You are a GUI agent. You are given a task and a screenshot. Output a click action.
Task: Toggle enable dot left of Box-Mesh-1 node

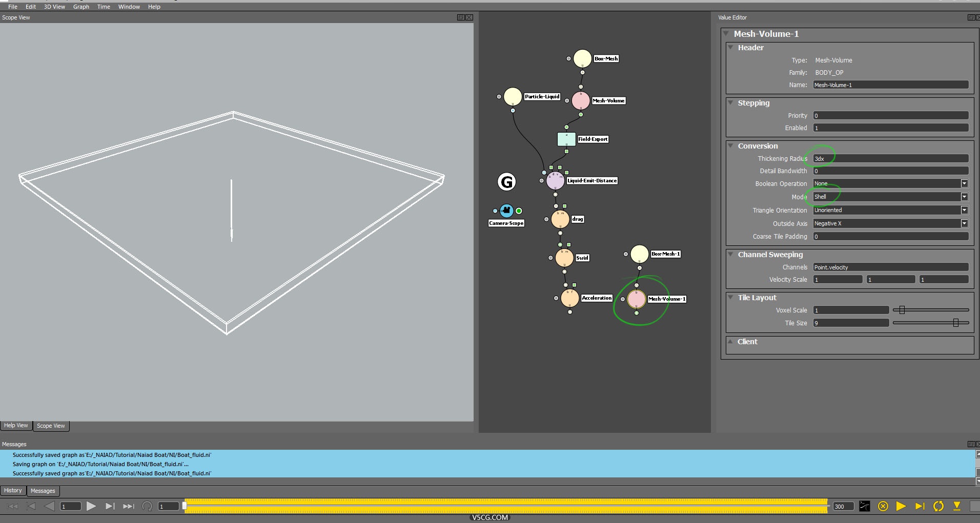pyautogui.click(x=626, y=254)
